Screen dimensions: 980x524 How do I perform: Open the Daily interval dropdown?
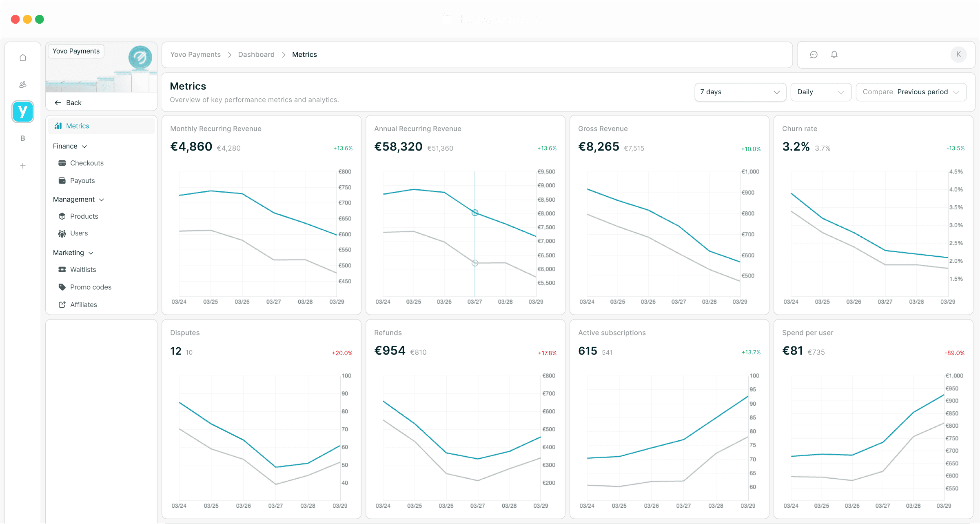[820, 92]
